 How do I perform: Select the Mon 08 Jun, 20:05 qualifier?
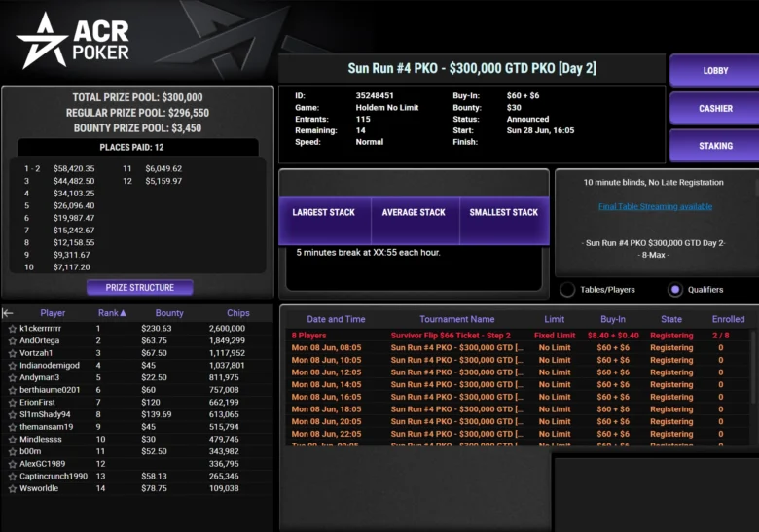[x=518, y=422]
